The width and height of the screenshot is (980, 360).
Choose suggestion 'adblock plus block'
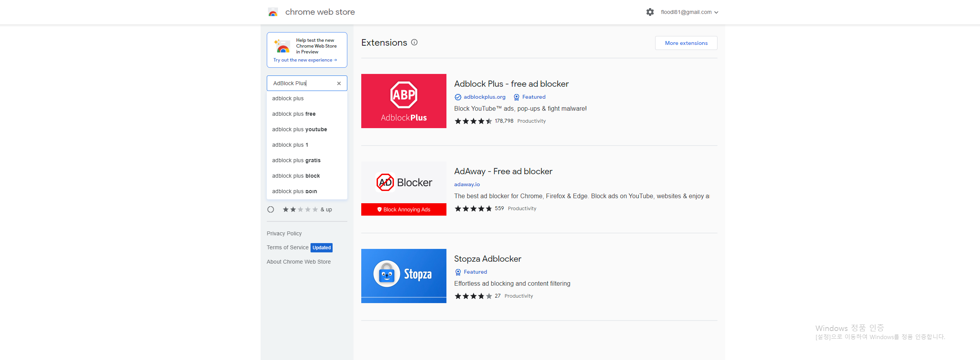pyautogui.click(x=307, y=176)
